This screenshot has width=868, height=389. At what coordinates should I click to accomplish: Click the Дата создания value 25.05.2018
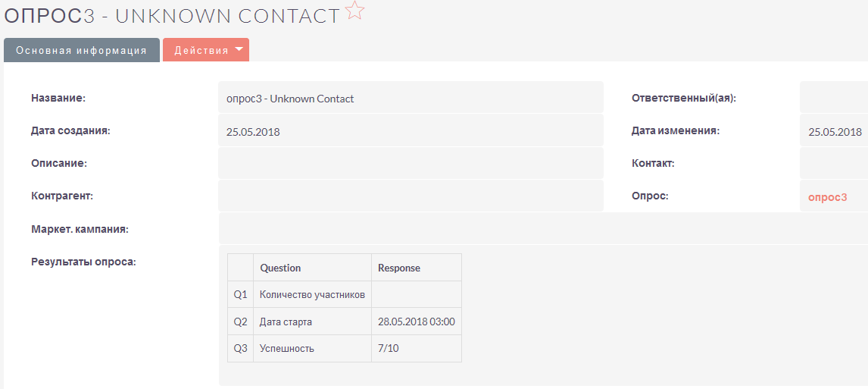[x=253, y=132]
